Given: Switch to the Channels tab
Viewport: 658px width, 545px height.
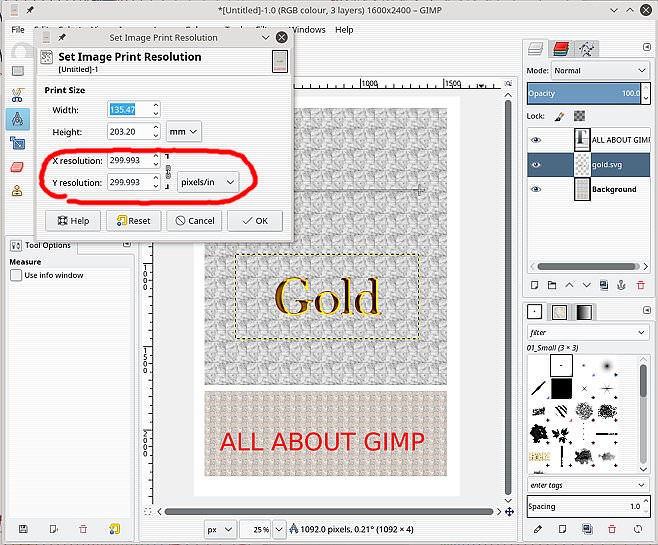Looking at the screenshot, I should [x=561, y=49].
